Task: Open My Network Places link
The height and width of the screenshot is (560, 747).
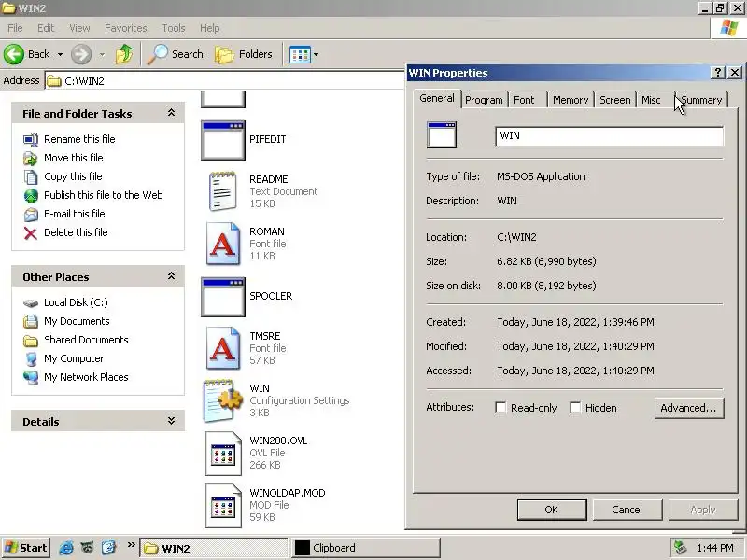Action: coord(86,377)
